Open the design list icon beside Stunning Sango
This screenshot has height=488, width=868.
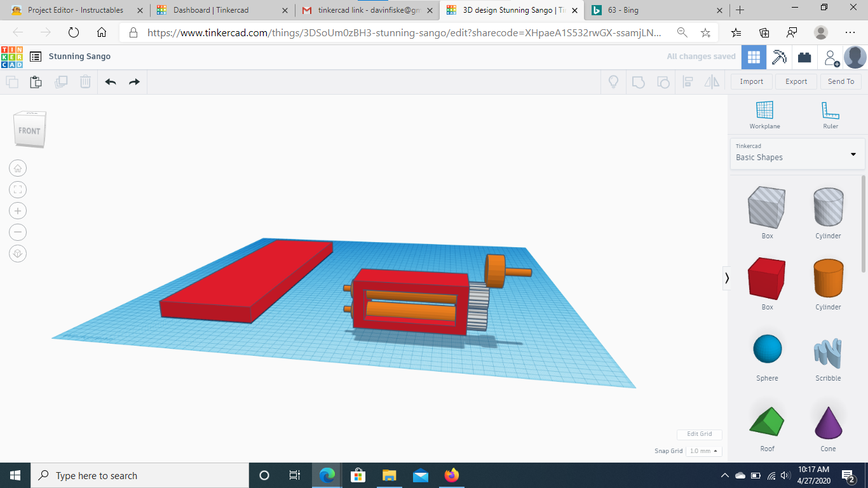36,57
